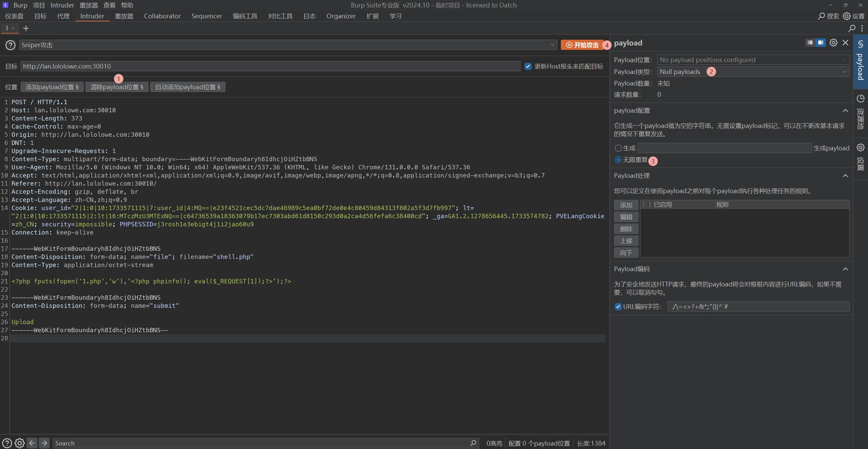The image size is (868, 449).
Task: Open the Sniper攻击 attack type dropdown
Action: coord(288,45)
